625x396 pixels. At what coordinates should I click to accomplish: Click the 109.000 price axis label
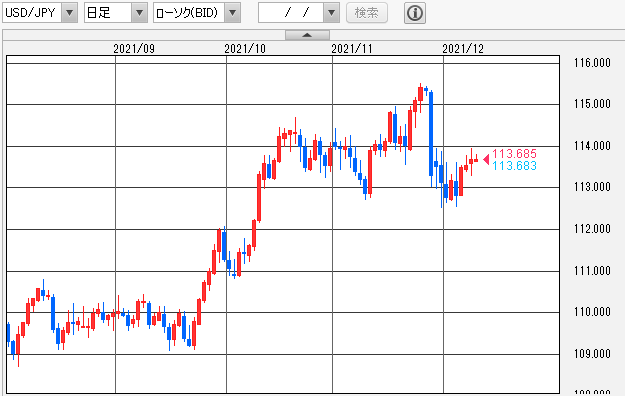pyautogui.click(x=592, y=354)
